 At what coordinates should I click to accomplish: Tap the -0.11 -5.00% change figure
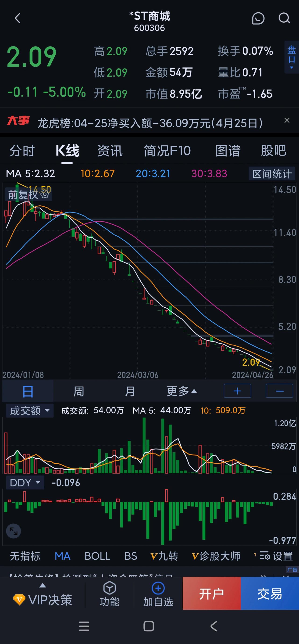46,92
